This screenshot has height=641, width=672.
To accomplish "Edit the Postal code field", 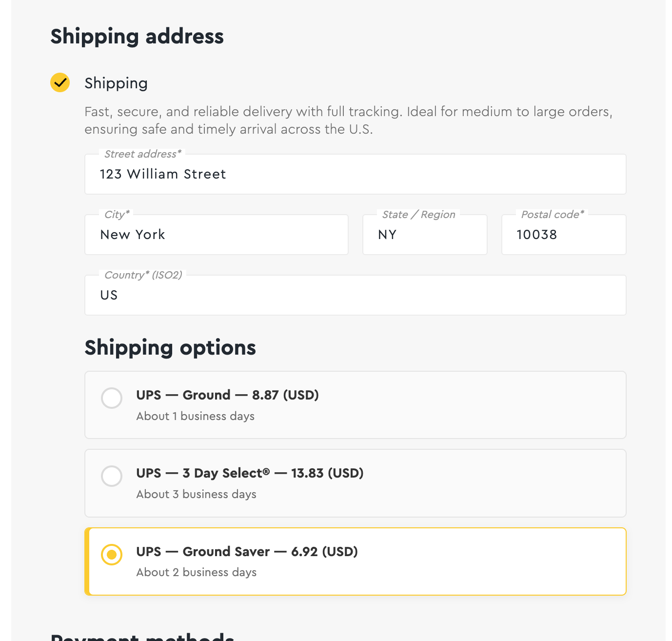I will (564, 235).
